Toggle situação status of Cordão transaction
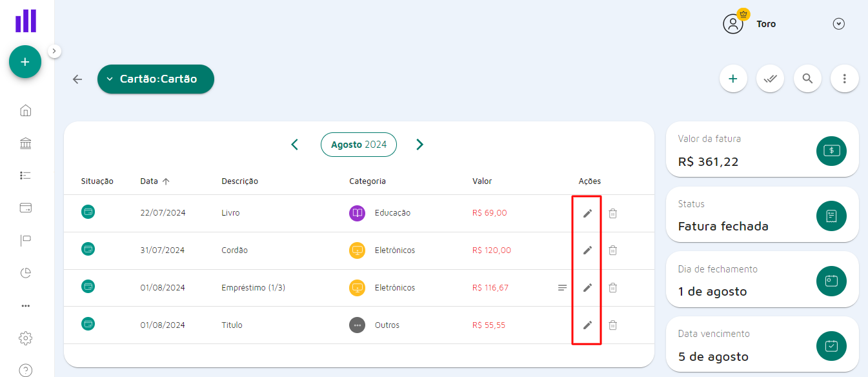 coord(88,249)
